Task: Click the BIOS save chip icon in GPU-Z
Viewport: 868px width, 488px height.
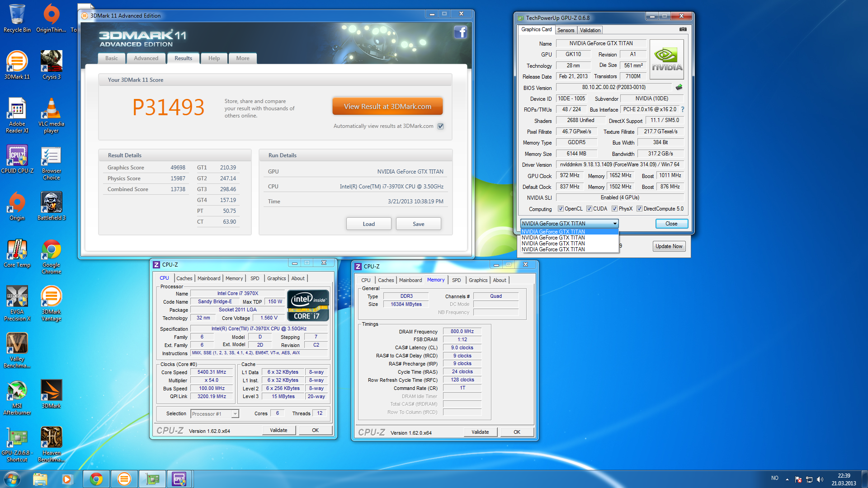Action: click(679, 87)
